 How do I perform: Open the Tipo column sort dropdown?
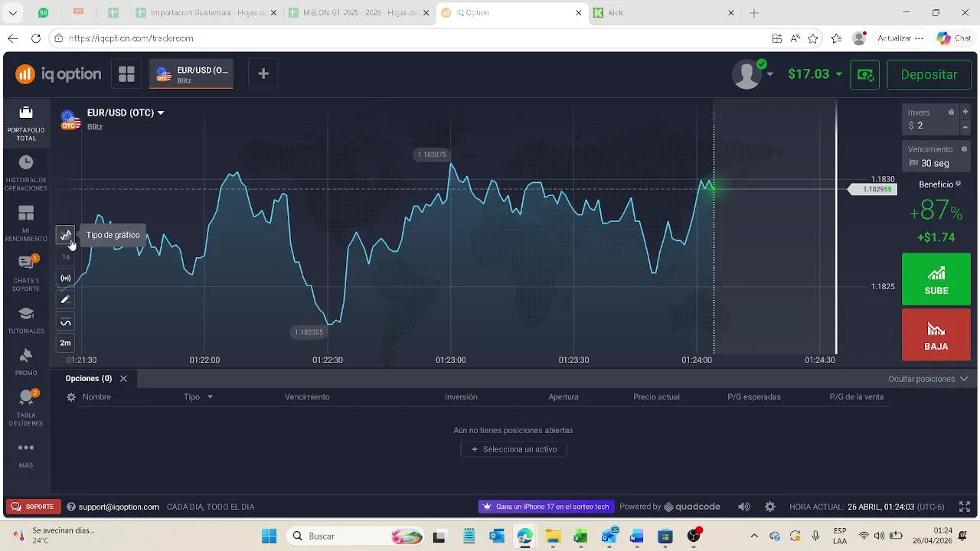pyautogui.click(x=198, y=397)
